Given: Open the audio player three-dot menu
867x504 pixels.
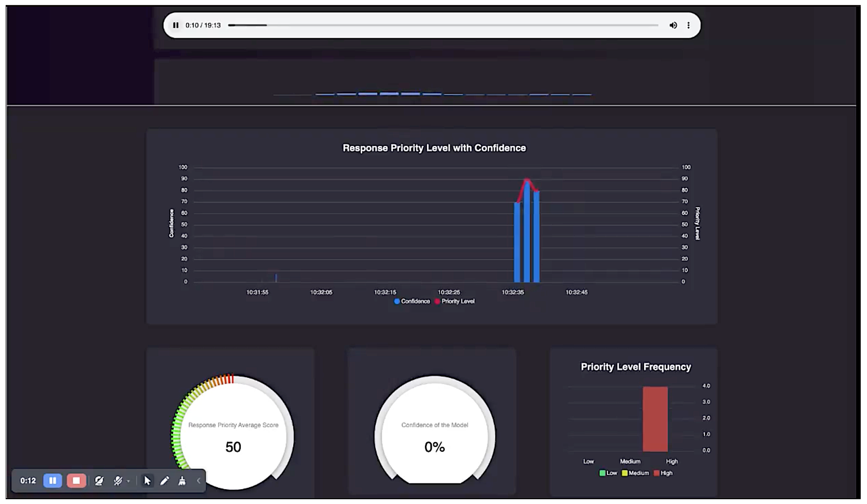Looking at the screenshot, I should coord(688,25).
